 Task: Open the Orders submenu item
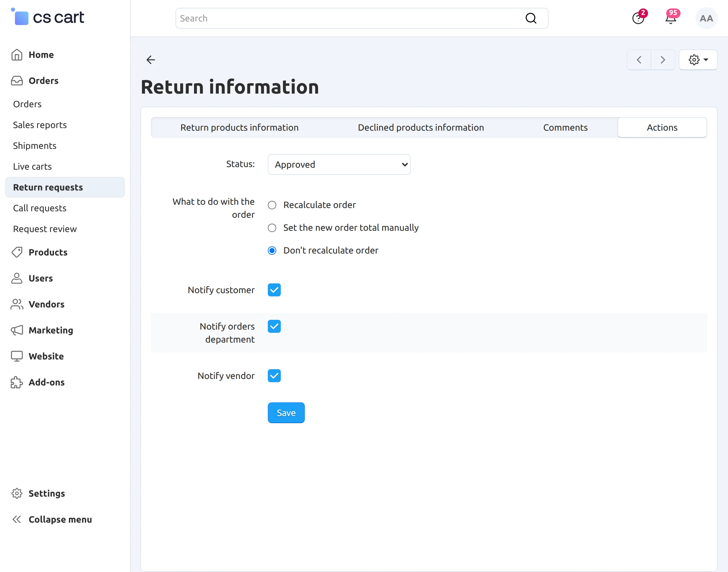click(27, 104)
